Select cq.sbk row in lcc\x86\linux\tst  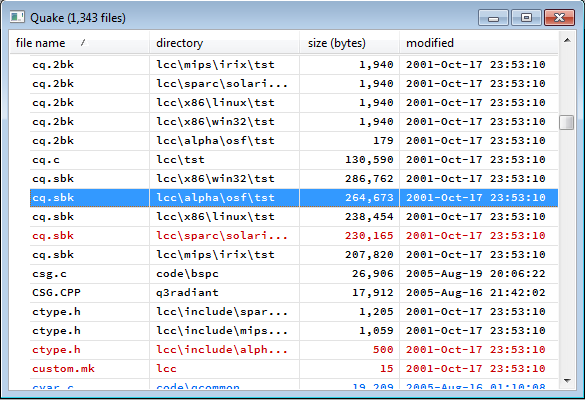tap(294, 217)
